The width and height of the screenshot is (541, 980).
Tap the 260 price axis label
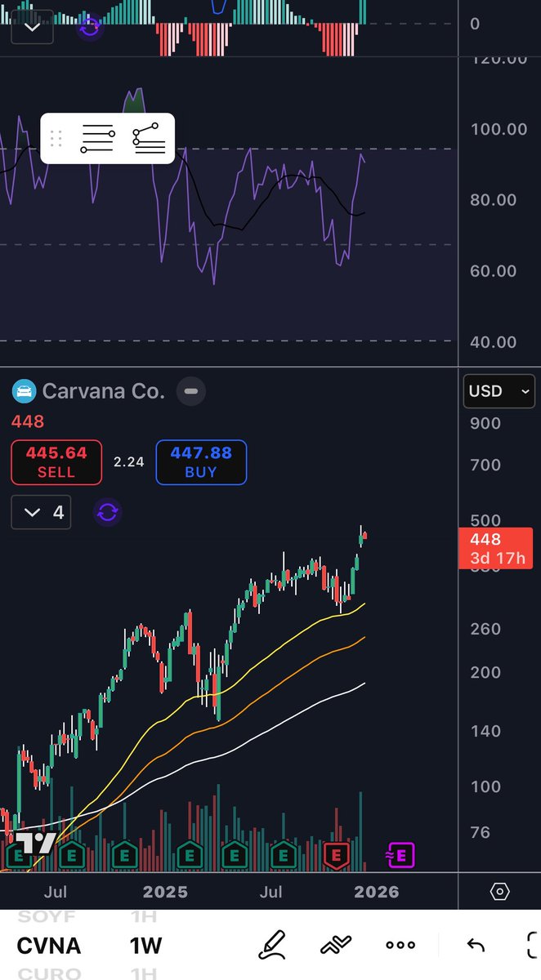pos(485,629)
